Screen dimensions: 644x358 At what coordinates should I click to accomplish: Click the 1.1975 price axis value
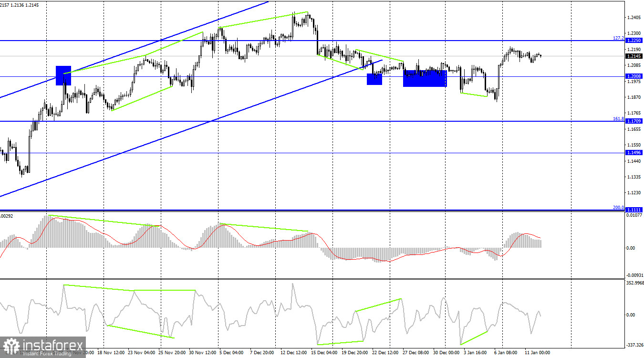click(x=635, y=82)
